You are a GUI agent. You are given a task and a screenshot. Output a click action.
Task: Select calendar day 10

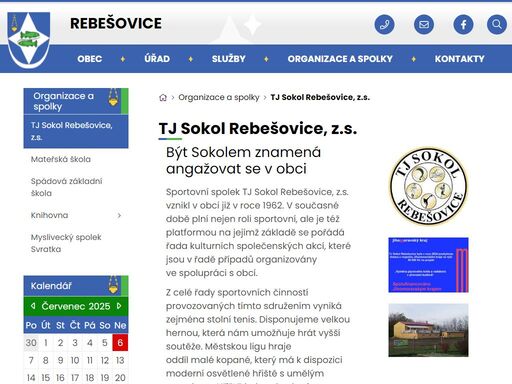[75, 360]
